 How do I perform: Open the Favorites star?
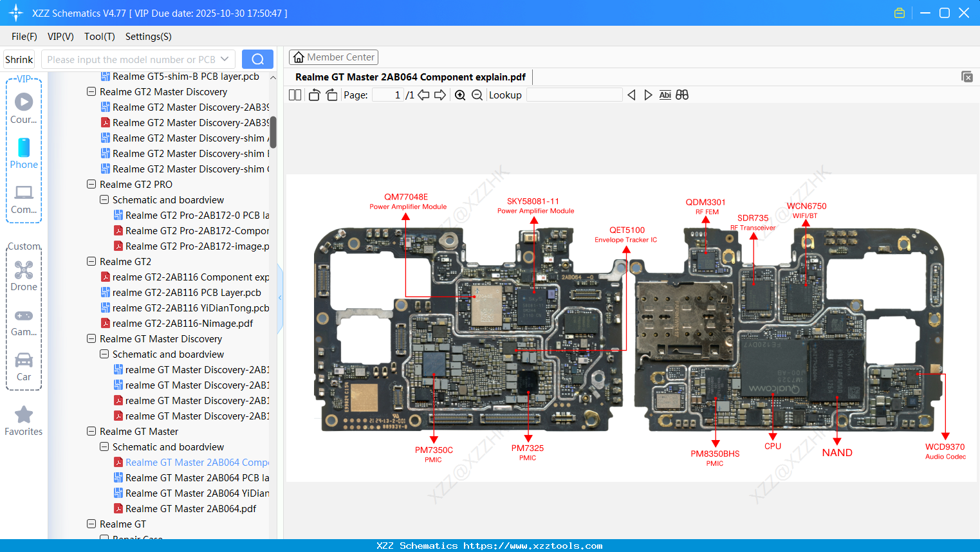[24, 421]
